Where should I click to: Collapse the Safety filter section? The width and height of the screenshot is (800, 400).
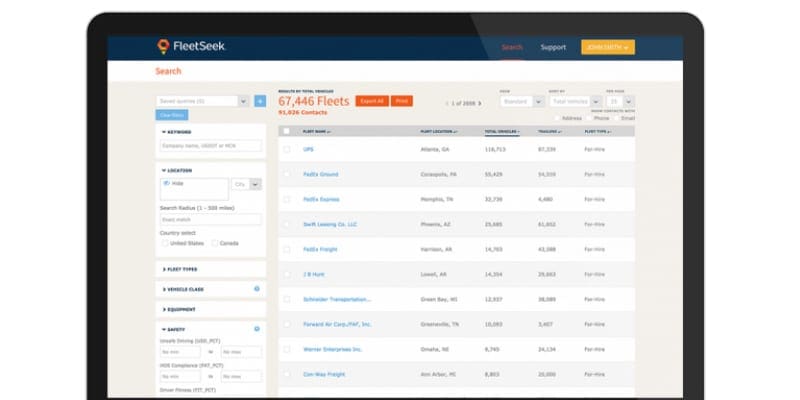pos(173,330)
